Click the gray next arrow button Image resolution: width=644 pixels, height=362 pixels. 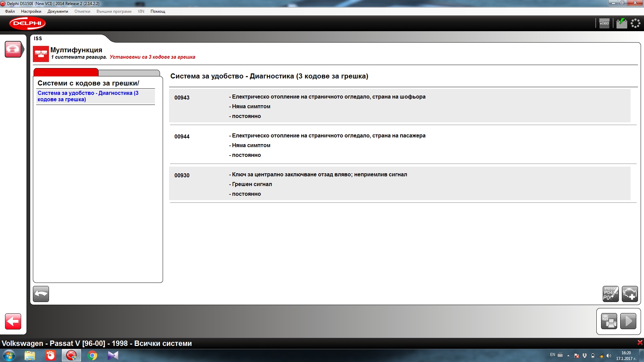coord(628,321)
